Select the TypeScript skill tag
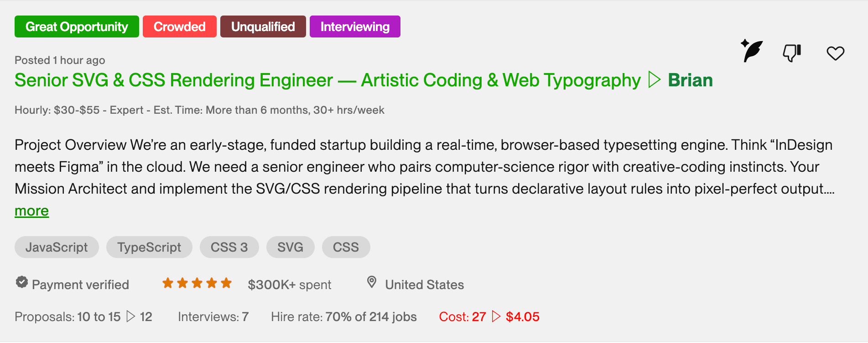Screen dimensions: 868x343 149,247
